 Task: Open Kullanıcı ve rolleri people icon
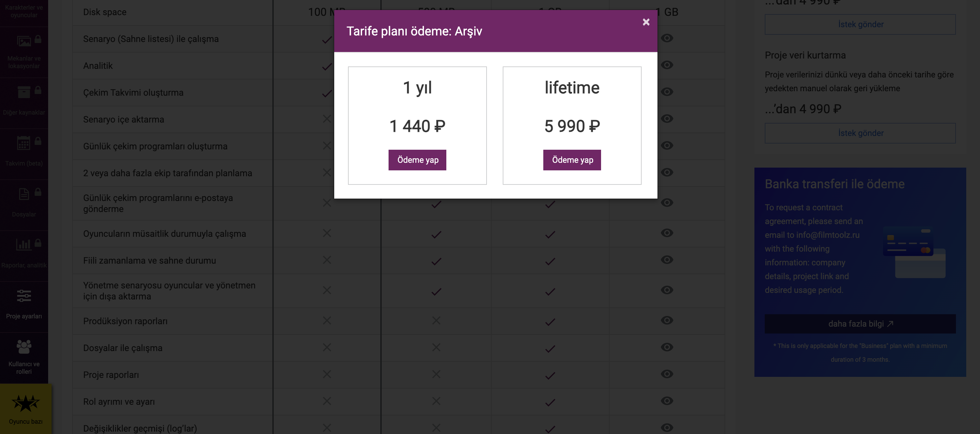click(24, 347)
